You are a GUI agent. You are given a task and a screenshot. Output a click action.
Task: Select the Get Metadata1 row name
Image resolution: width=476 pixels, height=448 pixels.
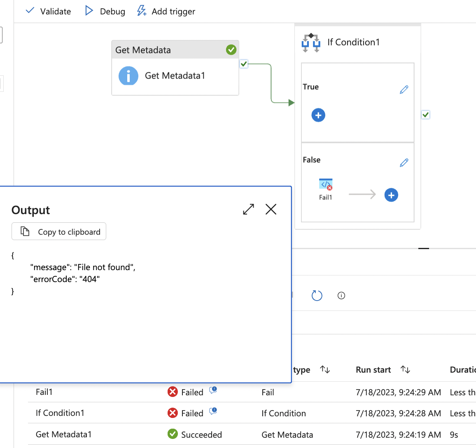(x=63, y=434)
